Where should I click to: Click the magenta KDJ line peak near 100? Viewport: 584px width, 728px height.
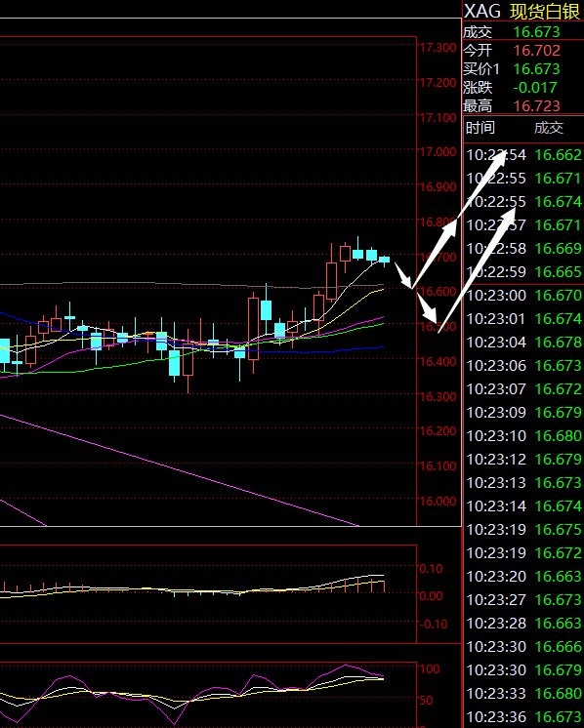tap(346, 666)
